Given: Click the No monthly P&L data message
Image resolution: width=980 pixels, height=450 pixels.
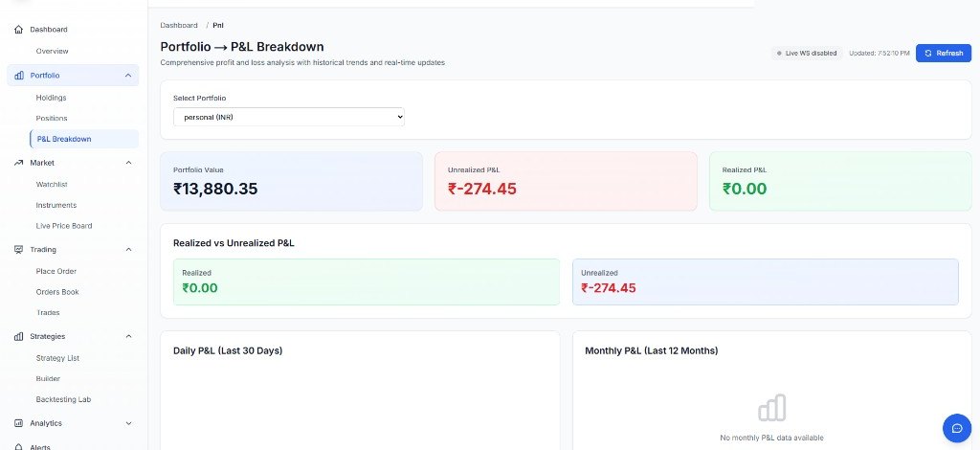Looking at the screenshot, I should tap(772, 438).
